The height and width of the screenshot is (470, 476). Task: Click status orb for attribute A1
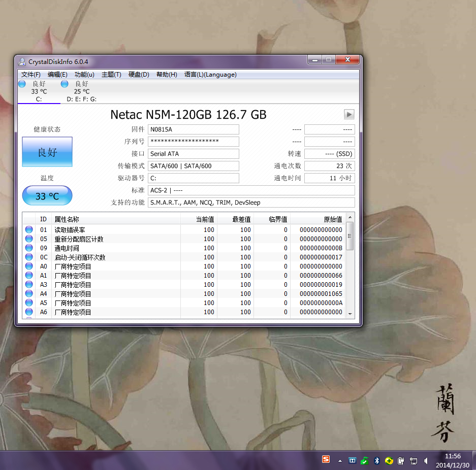point(29,275)
